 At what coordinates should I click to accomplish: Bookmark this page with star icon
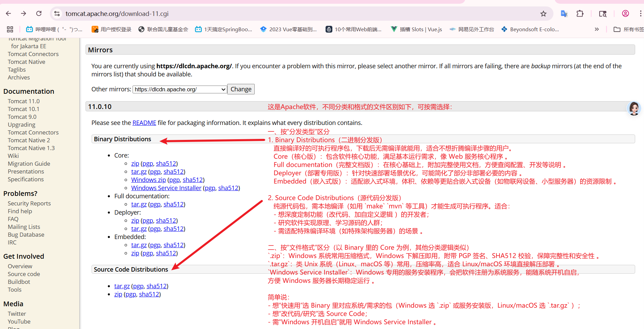pyautogui.click(x=543, y=14)
